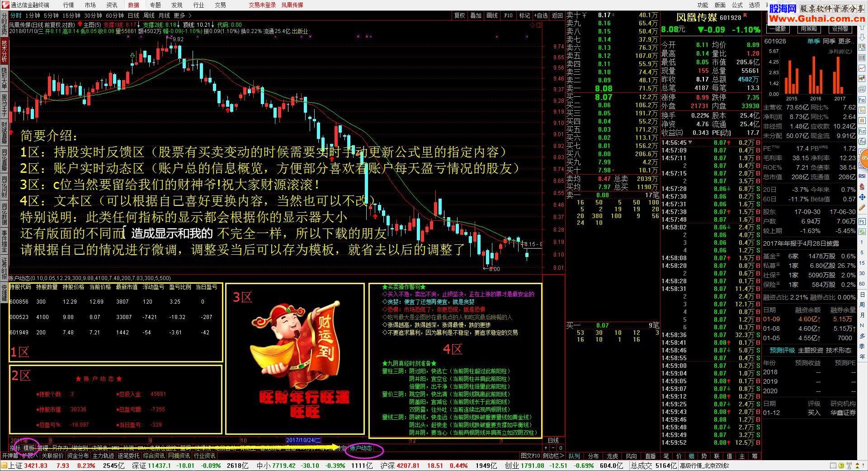
Task: Click the 另存为 bottom tab
Action: (60, 448)
